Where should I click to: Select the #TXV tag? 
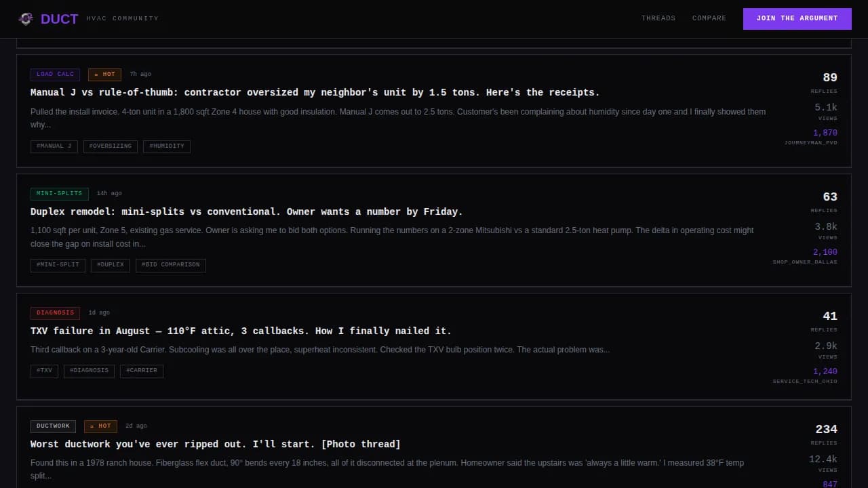pos(44,371)
